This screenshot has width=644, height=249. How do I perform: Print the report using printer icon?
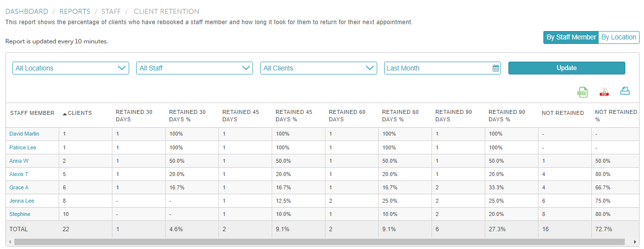[x=625, y=91]
